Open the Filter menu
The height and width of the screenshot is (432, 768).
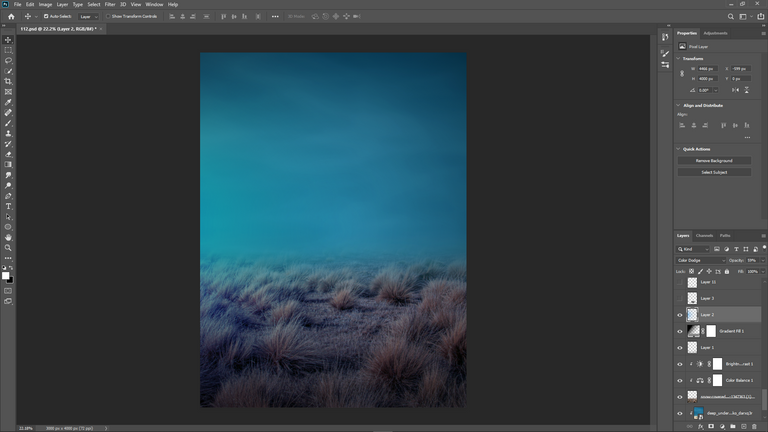pyautogui.click(x=110, y=4)
